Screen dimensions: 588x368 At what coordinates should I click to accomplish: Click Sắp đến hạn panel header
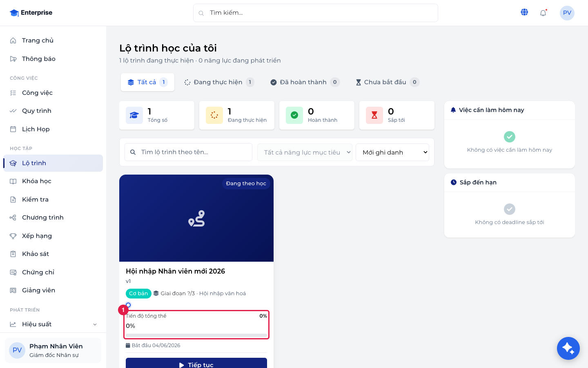pos(510,182)
